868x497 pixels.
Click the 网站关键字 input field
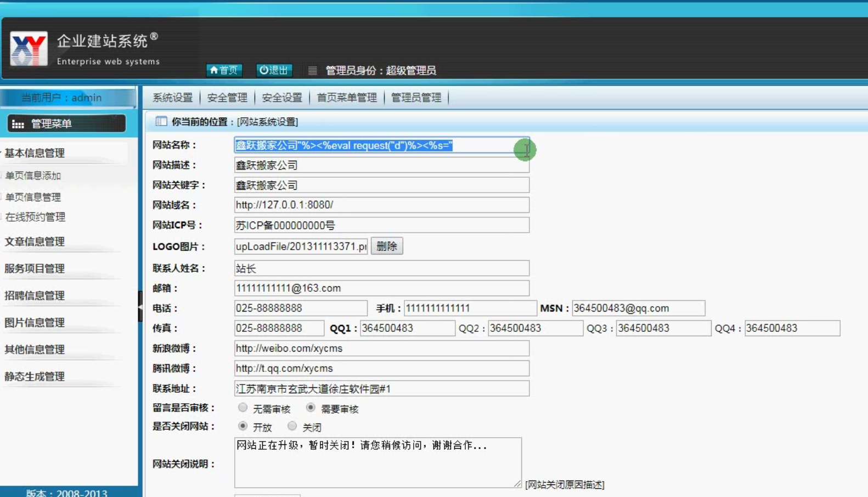[382, 185]
